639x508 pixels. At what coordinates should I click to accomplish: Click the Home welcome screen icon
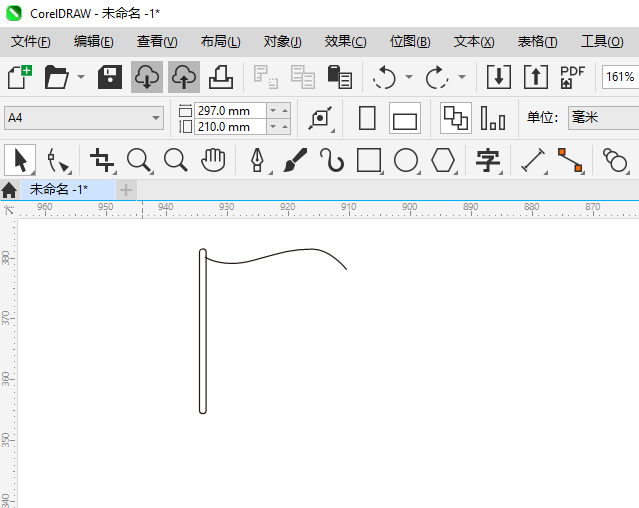click(9, 190)
